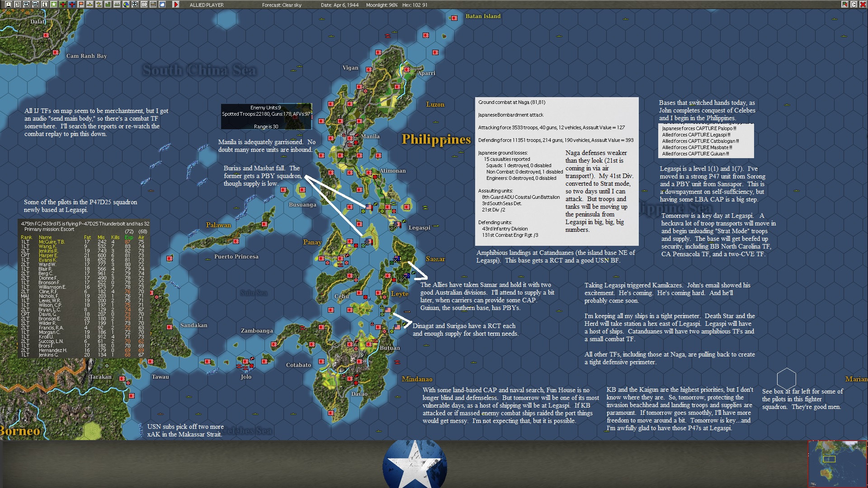Click the red End Turn arrow

(x=176, y=5)
